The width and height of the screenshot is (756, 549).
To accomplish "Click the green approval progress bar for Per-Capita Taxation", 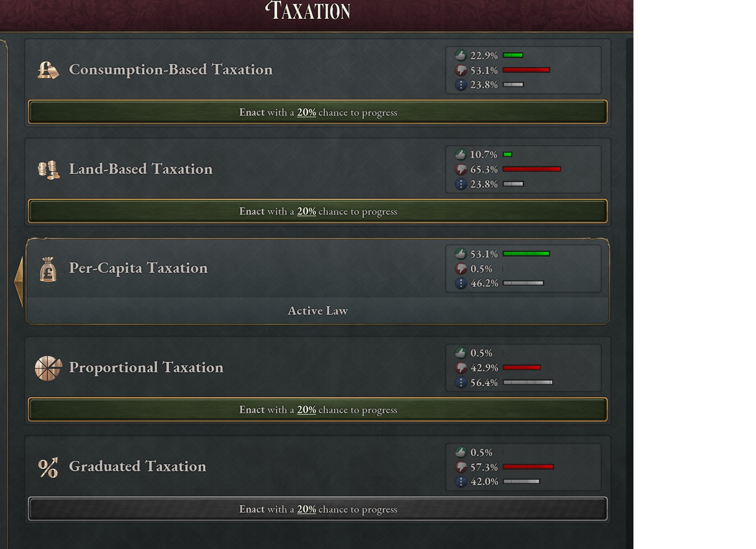I will [526, 254].
